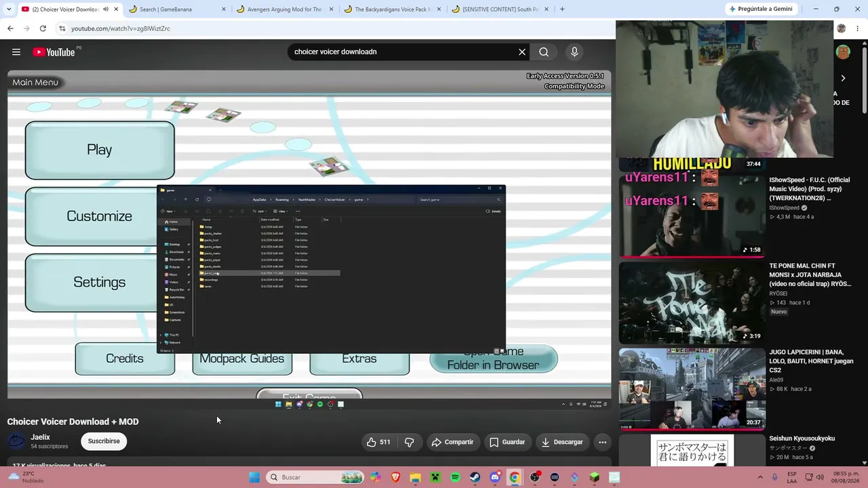This screenshot has width=868, height=488.
Task: Open Discord from the taskbar
Action: (x=495, y=477)
